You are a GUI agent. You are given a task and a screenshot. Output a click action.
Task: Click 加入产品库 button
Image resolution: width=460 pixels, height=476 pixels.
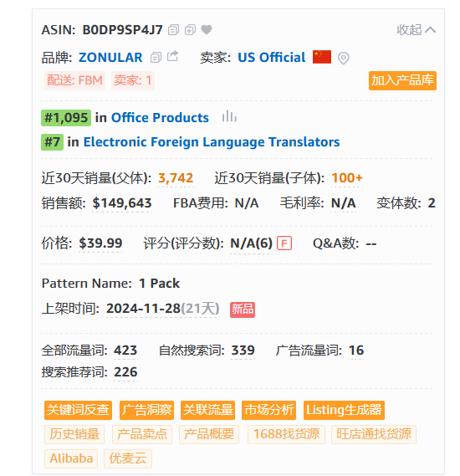click(x=402, y=80)
